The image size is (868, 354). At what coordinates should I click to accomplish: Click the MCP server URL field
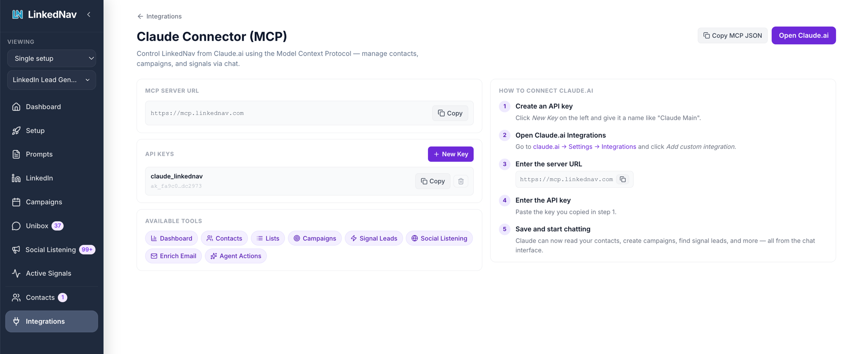pos(309,113)
